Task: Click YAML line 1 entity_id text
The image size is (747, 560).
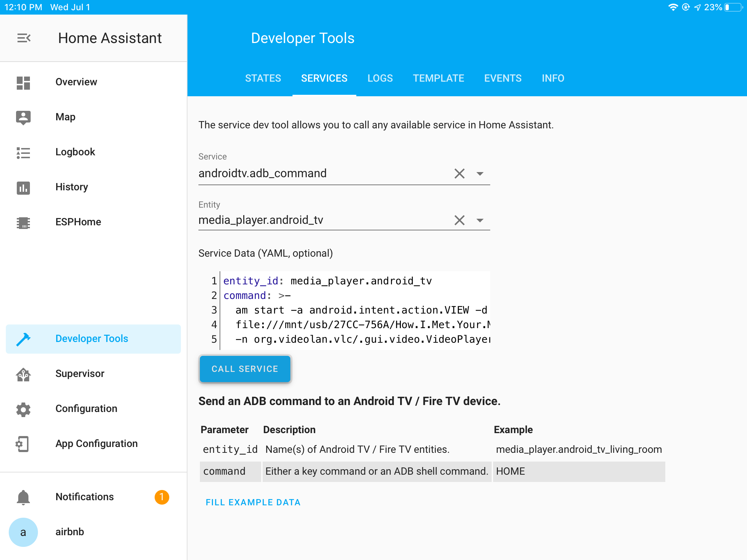Action: click(327, 281)
